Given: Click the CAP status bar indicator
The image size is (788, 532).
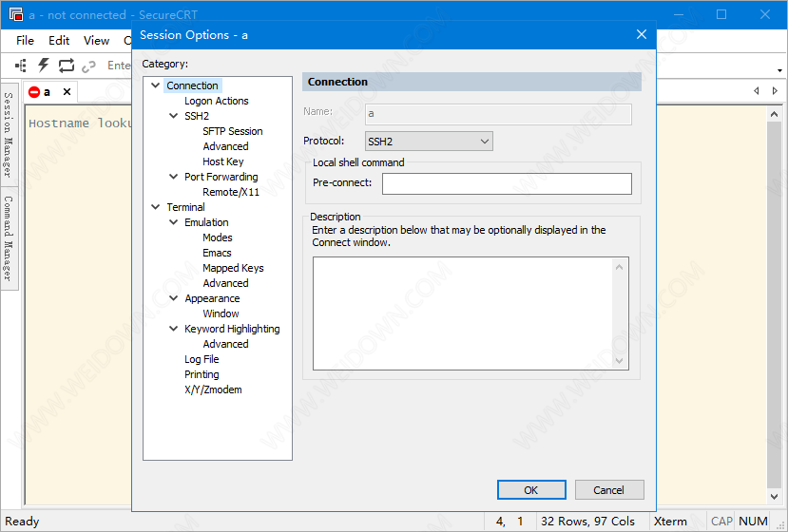Looking at the screenshot, I should pos(721,522).
